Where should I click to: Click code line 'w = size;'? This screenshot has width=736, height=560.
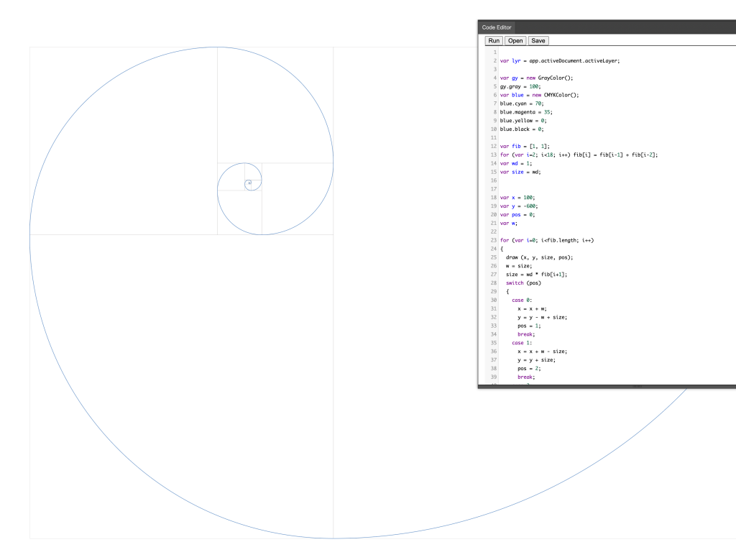click(x=519, y=266)
